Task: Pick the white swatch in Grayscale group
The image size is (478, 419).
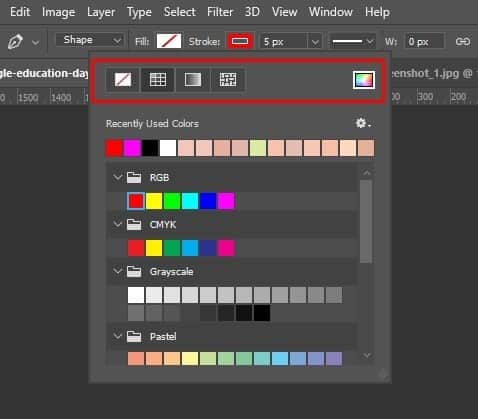Action: pyautogui.click(x=136, y=295)
